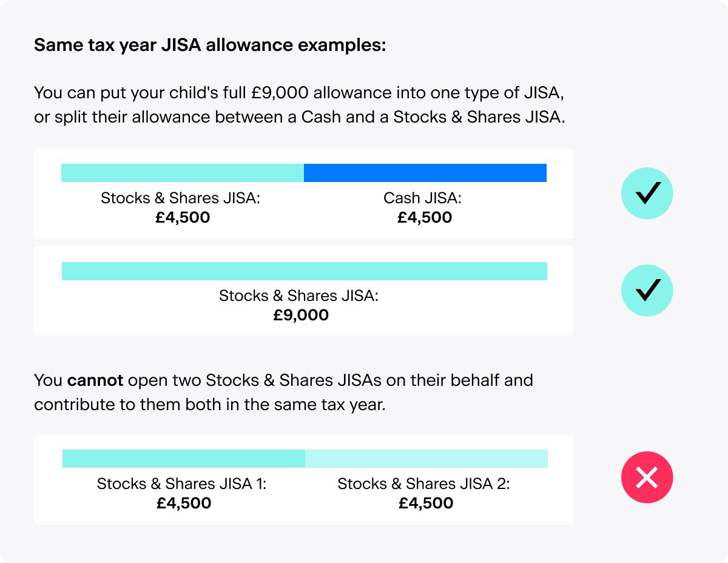728x563 pixels.
Task: Click the bold word 'cannot'
Action: (x=95, y=380)
